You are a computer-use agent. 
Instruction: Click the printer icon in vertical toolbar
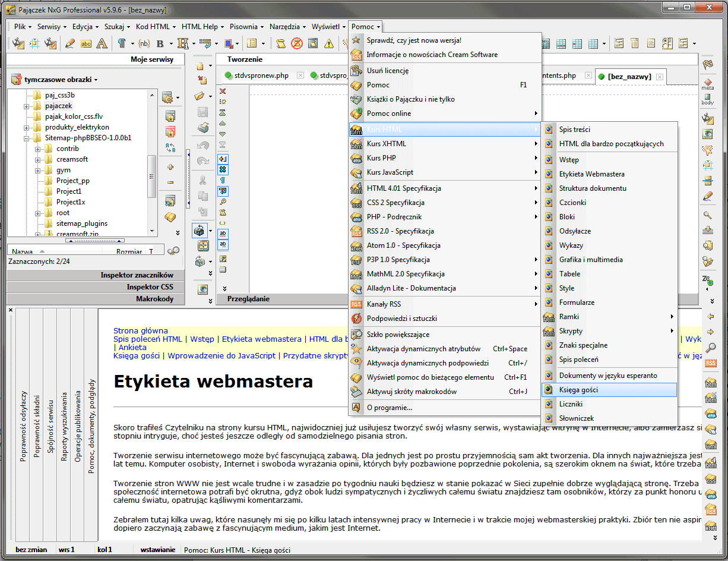click(x=203, y=127)
